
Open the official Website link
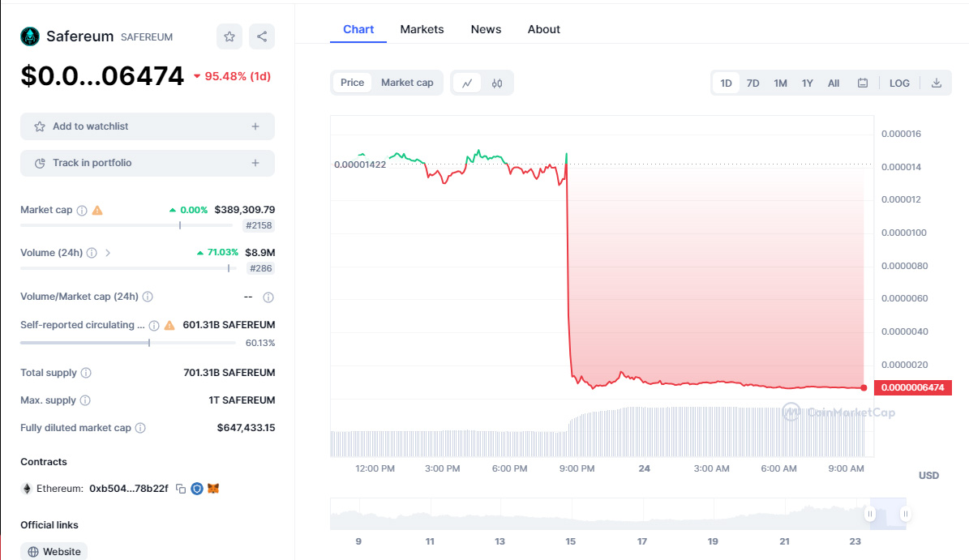click(54, 551)
